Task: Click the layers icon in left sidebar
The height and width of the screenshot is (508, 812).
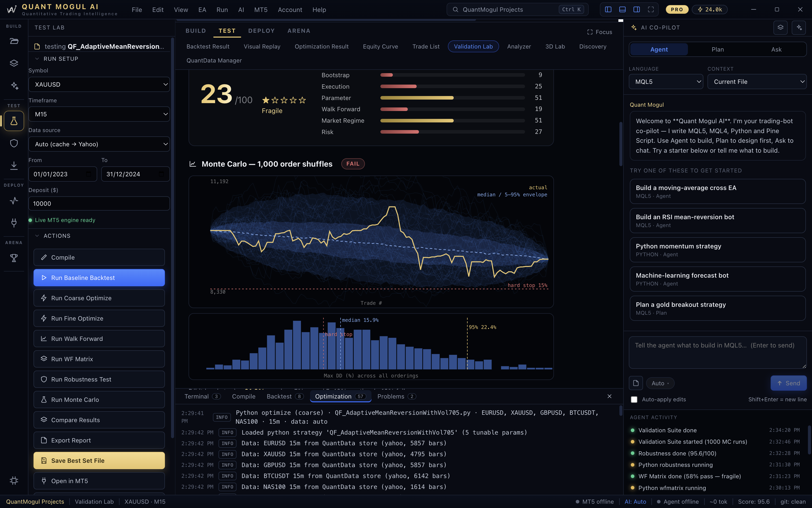Action: coord(14,63)
